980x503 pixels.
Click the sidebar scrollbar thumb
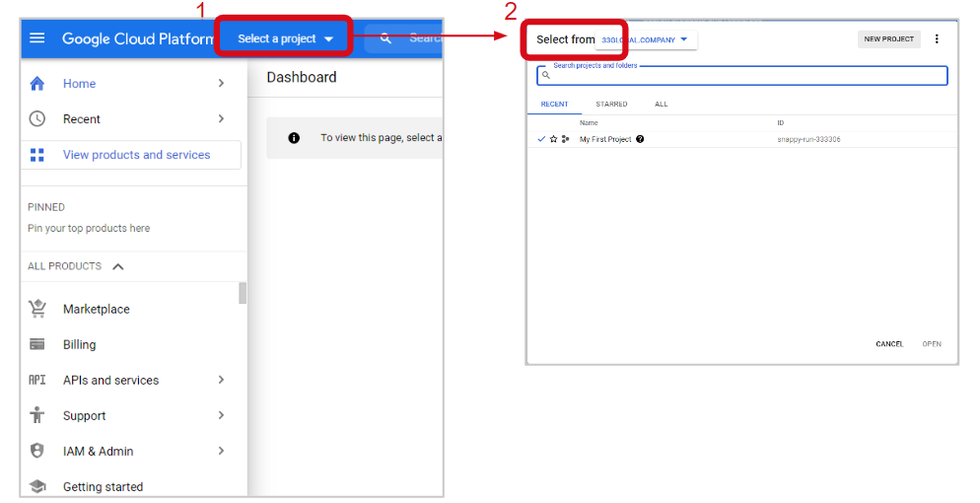pos(243,293)
